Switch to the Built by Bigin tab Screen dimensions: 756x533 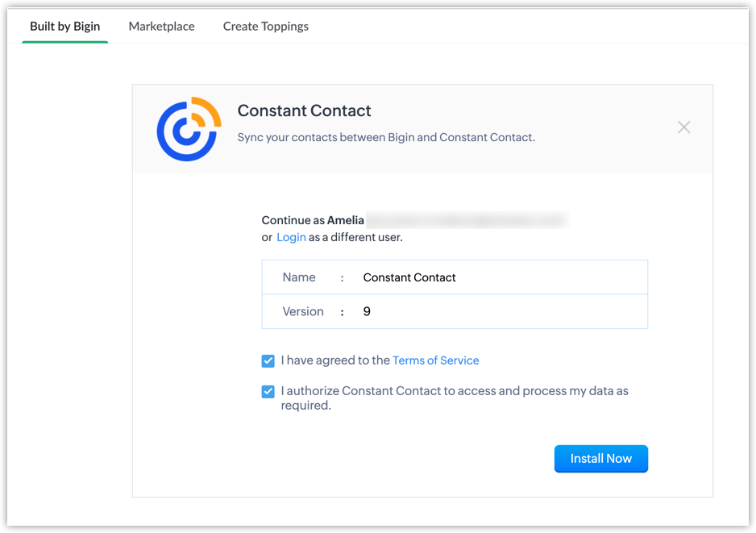[x=65, y=26]
